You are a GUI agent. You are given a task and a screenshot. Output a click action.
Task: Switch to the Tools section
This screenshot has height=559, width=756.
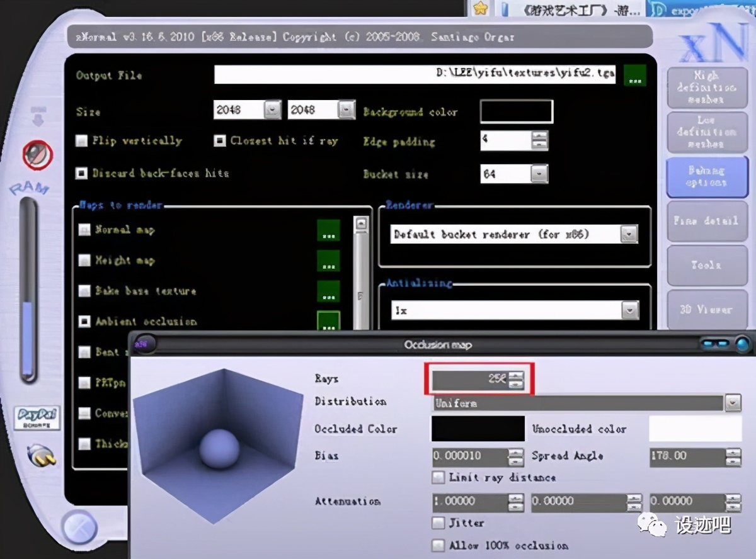pyautogui.click(x=707, y=265)
